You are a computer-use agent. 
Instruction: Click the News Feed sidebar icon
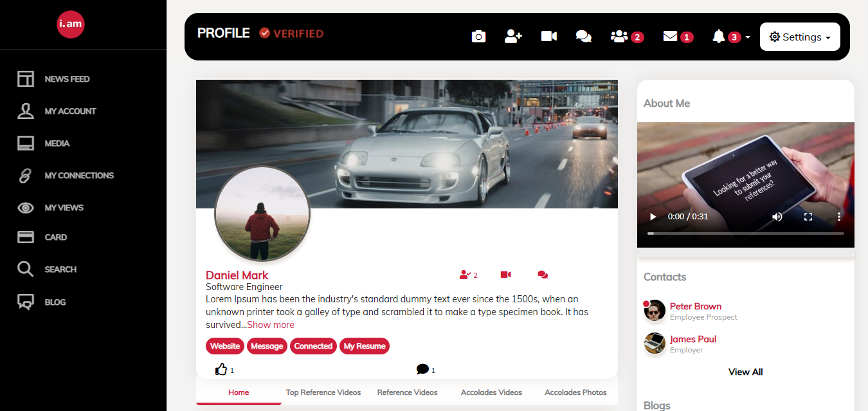coord(25,79)
